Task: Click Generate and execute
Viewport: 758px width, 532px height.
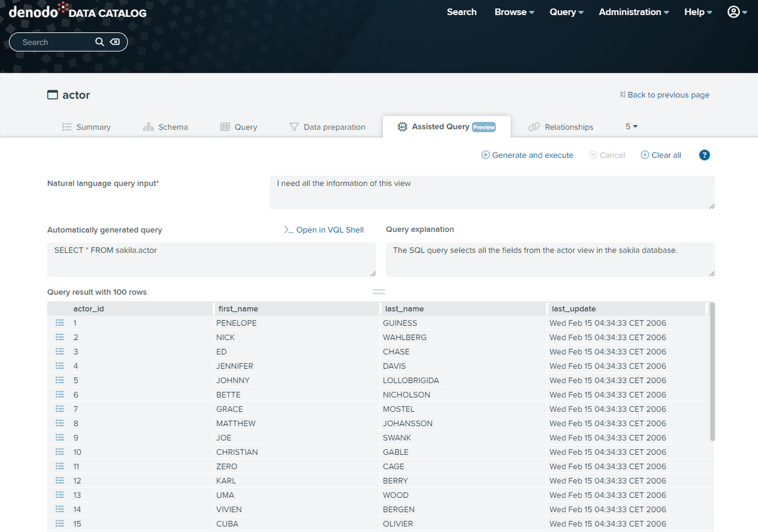Action: pos(527,155)
